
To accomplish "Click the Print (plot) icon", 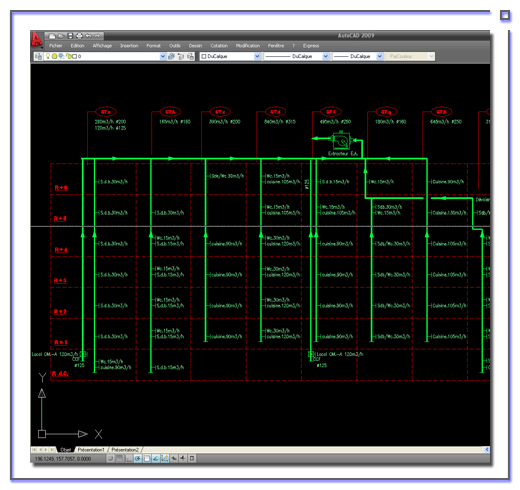I will 79,36.
